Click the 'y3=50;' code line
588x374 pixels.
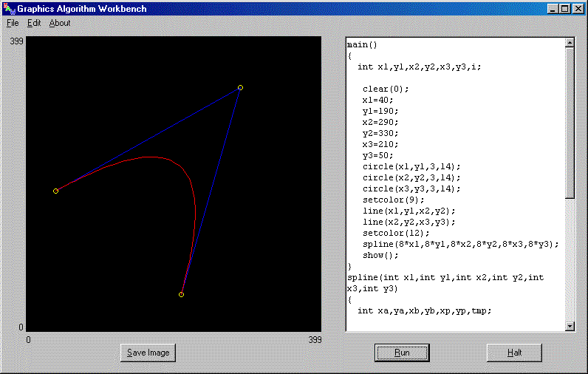point(377,156)
